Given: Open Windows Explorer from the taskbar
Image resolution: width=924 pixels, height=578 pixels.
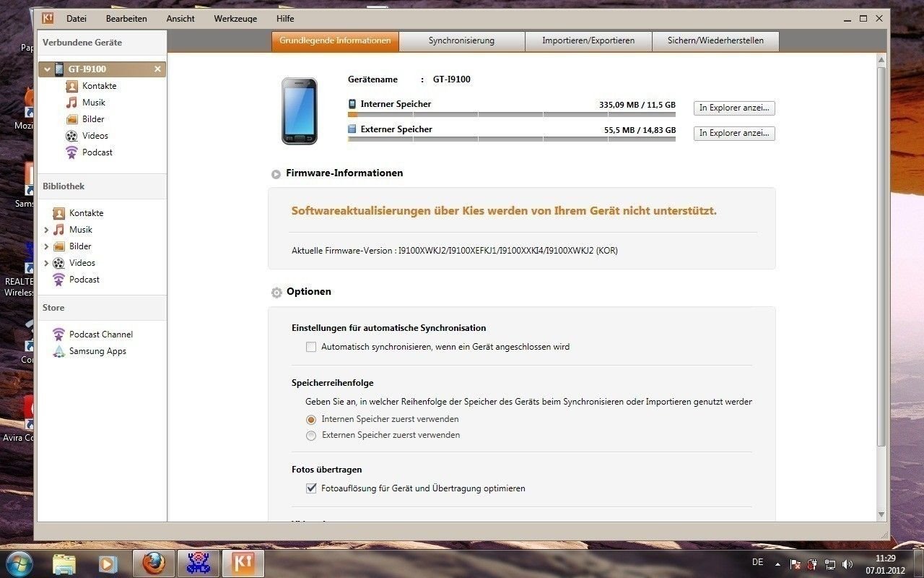Looking at the screenshot, I should pos(64,564).
